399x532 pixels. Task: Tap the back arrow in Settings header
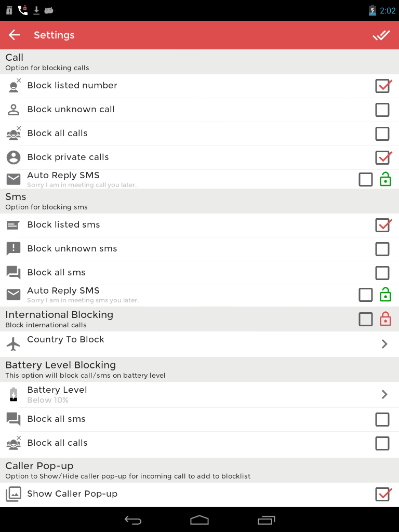[x=14, y=35]
